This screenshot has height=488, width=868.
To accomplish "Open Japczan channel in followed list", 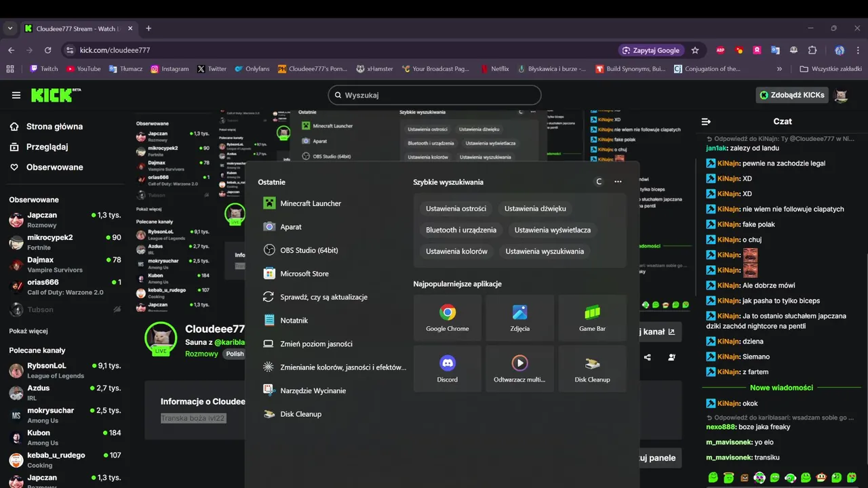I will coord(65,220).
